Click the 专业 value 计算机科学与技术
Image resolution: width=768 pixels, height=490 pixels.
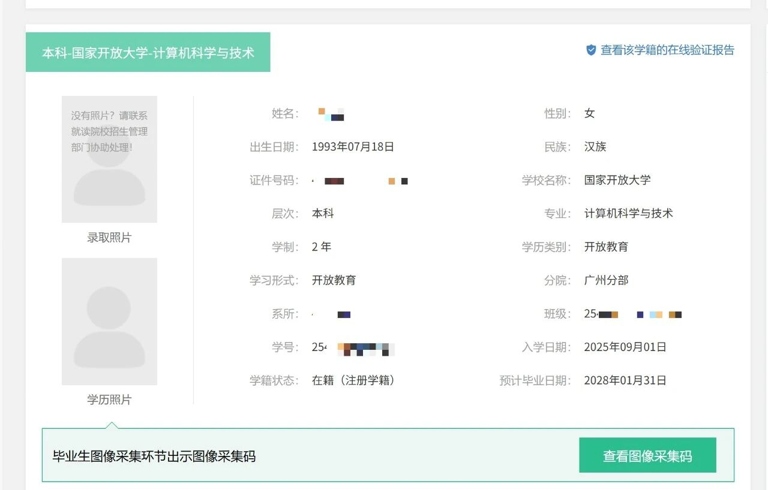click(x=628, y=213)
